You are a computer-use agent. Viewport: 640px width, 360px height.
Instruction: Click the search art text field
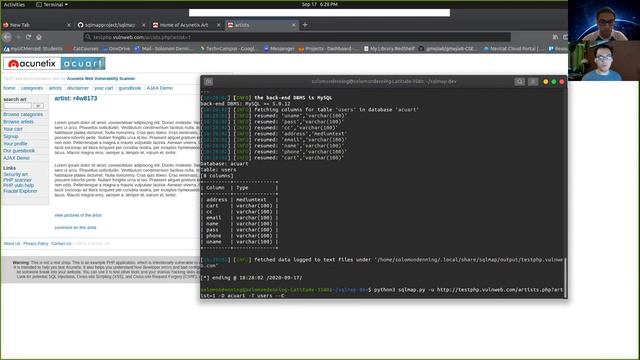17,106
